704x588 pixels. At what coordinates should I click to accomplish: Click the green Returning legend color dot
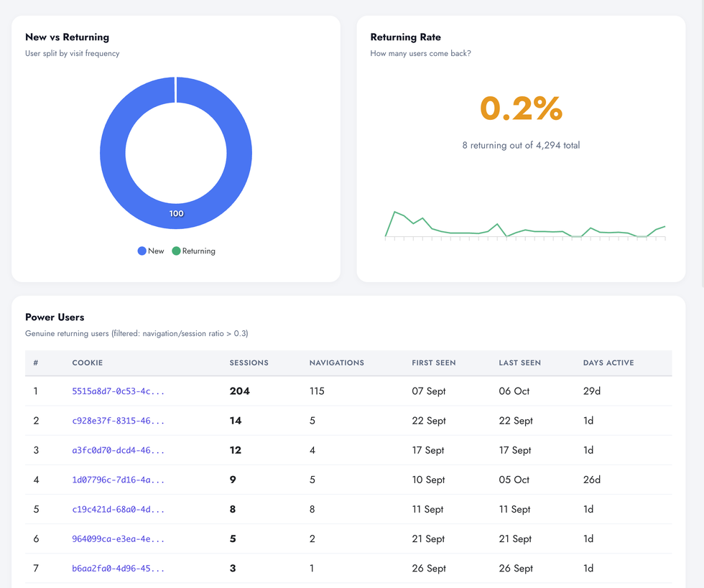click(176, 251)
